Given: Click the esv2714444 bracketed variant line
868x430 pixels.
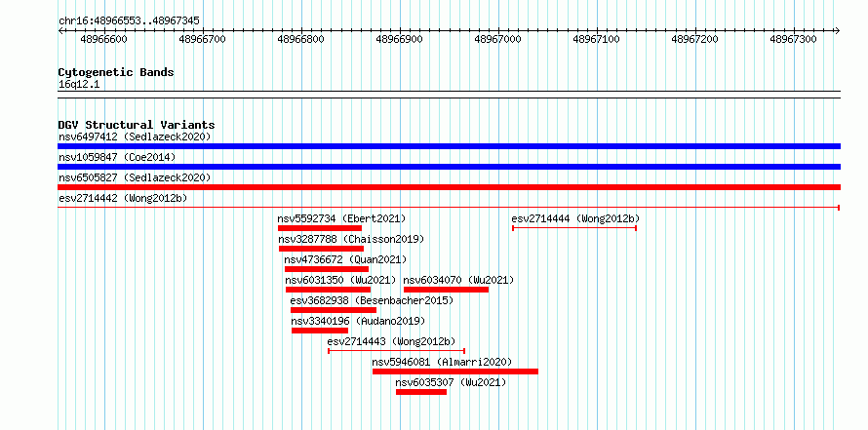Looking at the screenshot, I should pyautogui.click(x=574, y=228).
